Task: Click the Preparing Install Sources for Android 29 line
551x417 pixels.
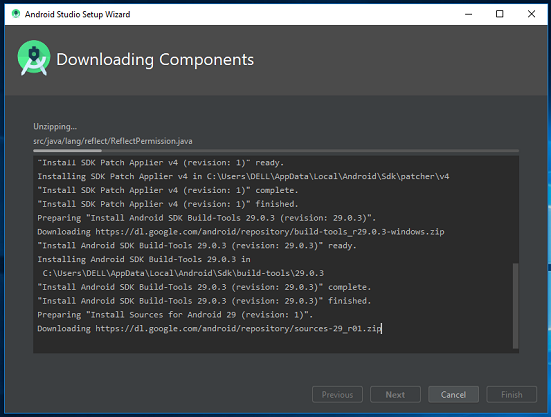Action: point(175,315)
